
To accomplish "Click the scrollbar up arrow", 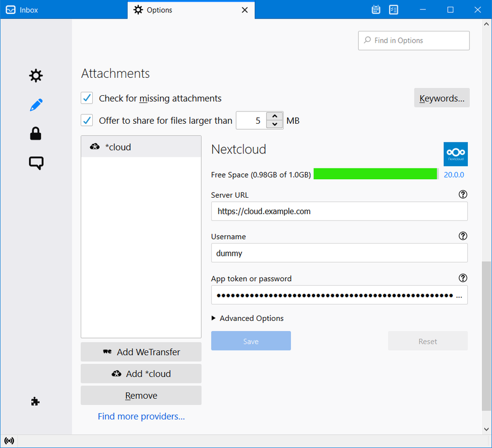I will [486, 24].
